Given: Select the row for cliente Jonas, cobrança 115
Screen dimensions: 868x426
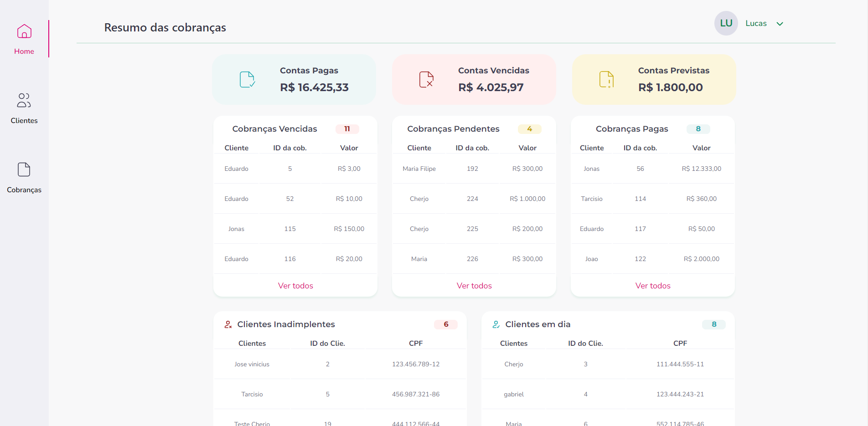Looking at the screenshot, I should pos(295,229).
